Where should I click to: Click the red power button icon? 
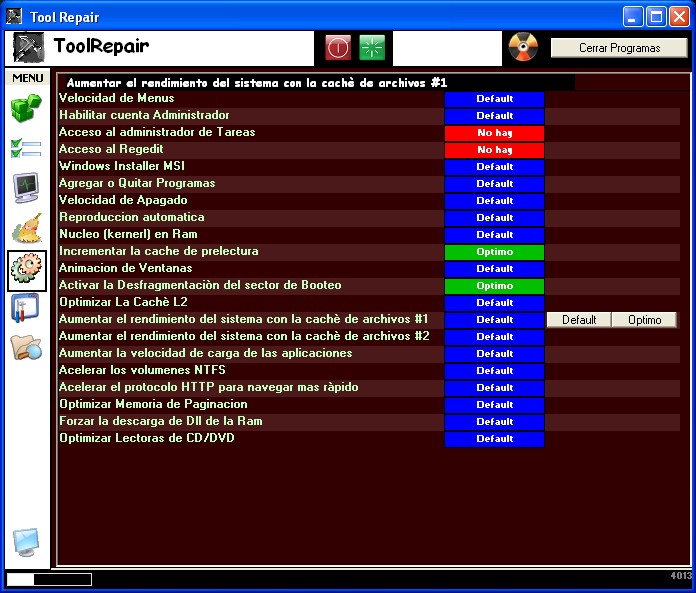[338, 47]
